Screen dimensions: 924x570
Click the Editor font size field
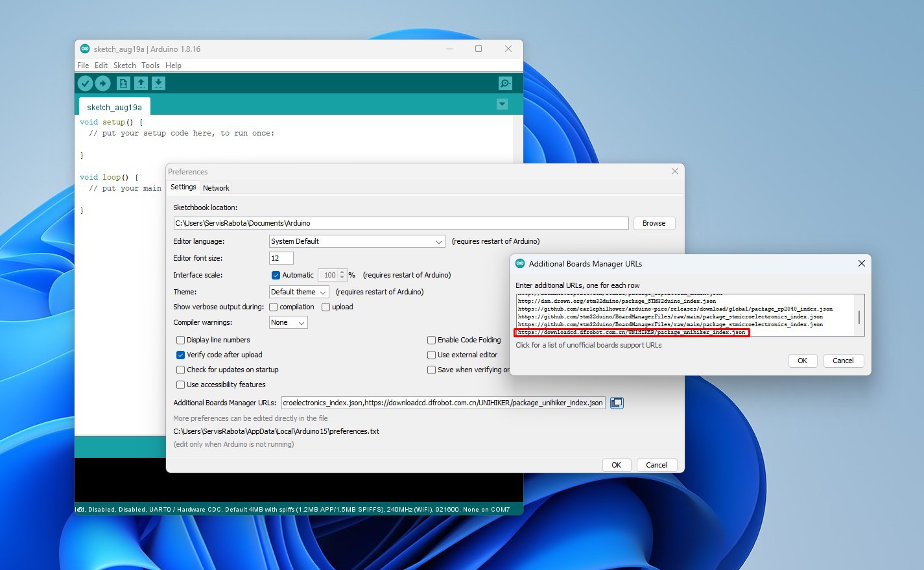pos(281,258)
